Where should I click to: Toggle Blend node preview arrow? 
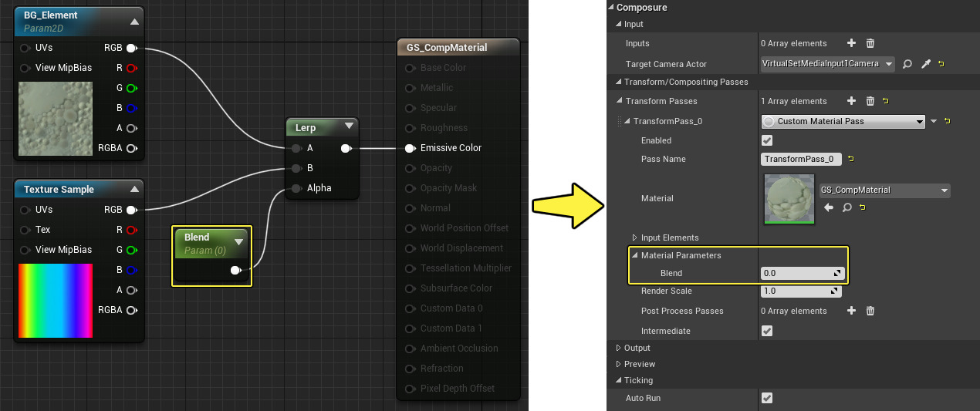pos(239,242)
